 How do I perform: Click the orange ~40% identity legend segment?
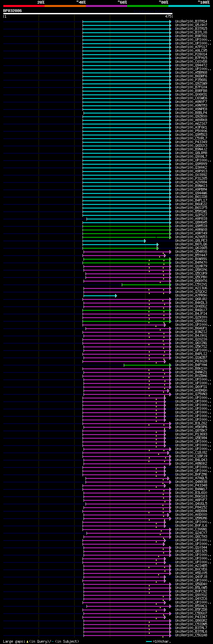point(65,6)
